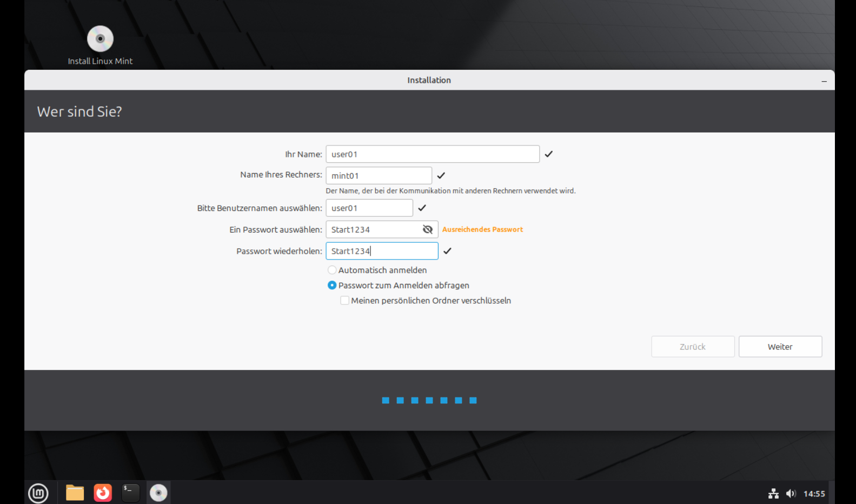Click into Passwort wiederholen field

point(382,251)
